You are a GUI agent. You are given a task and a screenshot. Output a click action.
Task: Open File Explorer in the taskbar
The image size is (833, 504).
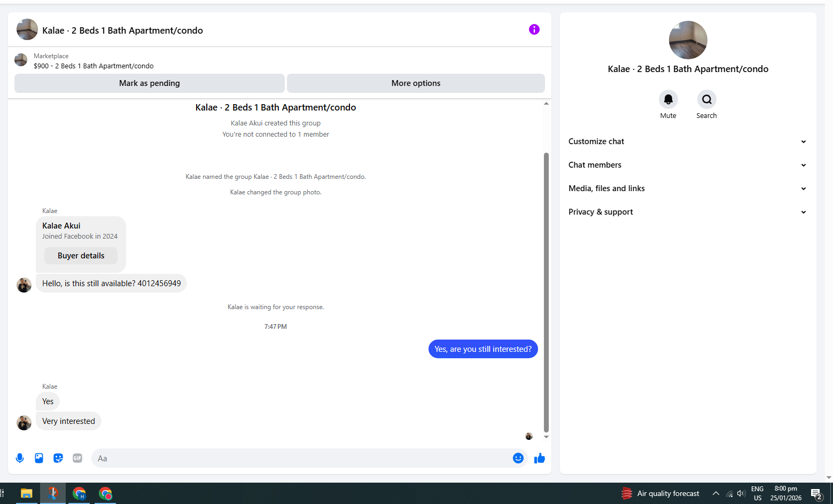pyautogui.click(x=26, y=493)
